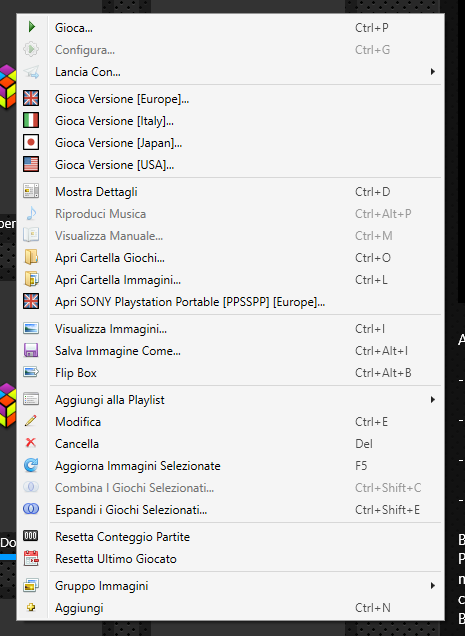Click the blue refresh icon for Aggiorna Immagini

pos(31,465)
